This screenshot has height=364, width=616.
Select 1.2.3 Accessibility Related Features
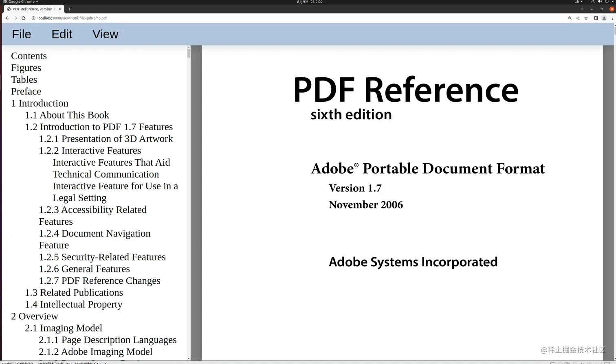tap(93, 215)
